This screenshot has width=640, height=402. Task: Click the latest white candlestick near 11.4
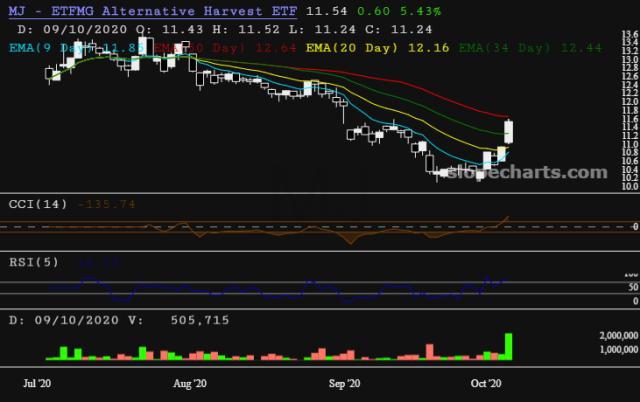(510, 131)
